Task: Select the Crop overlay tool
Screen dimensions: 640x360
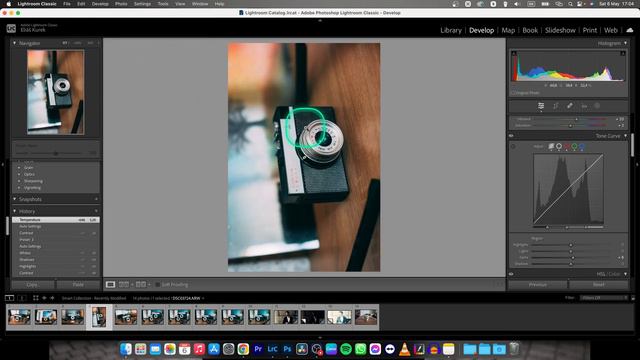Action: (x=556, y=106)
